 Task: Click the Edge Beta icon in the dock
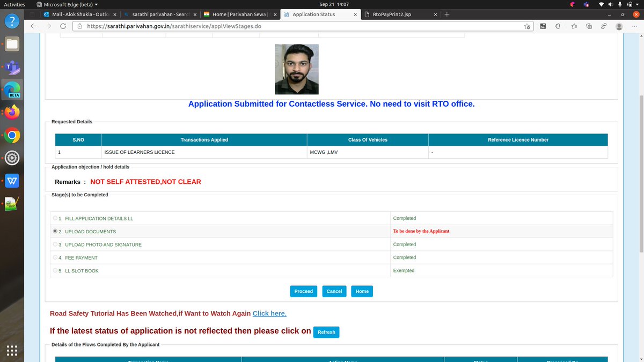pyautogui.click(x=12, y=90)
